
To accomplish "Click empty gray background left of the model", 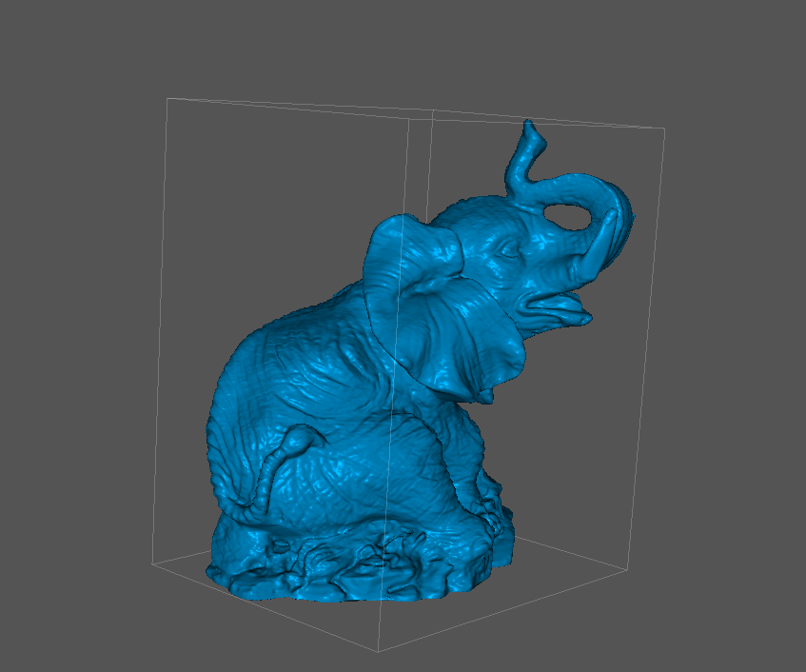I will [x=76, y=333].
